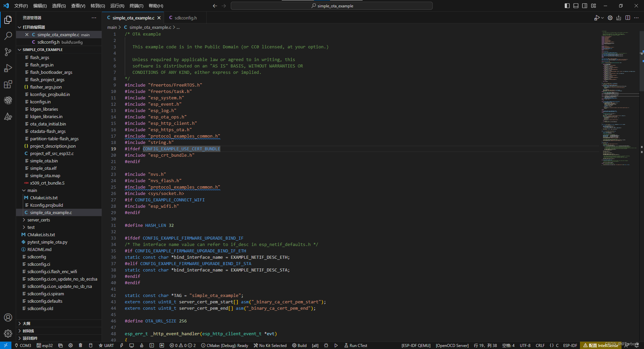The image size is (644, 349).
Task: Open the 终端(T) menu
Action: click(x=136, y=6)
